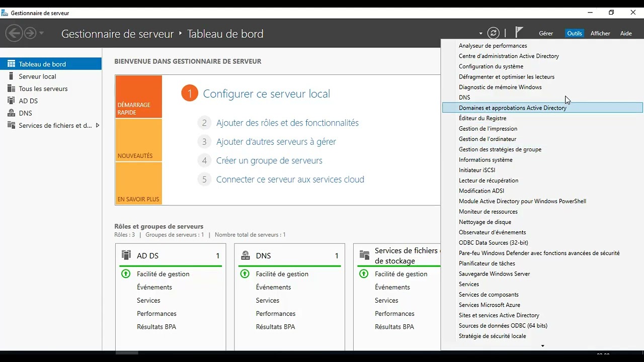This screenshot has height=362, width=644.
Task: Click AD DS tile server icon
Action: pyautogui.click(x=126, y=255)
